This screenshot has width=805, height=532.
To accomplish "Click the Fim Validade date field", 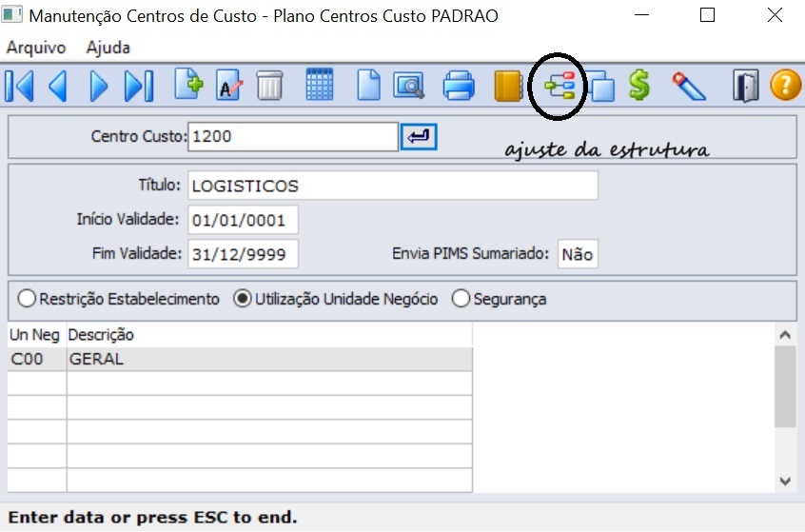I will tap(243, 254).
